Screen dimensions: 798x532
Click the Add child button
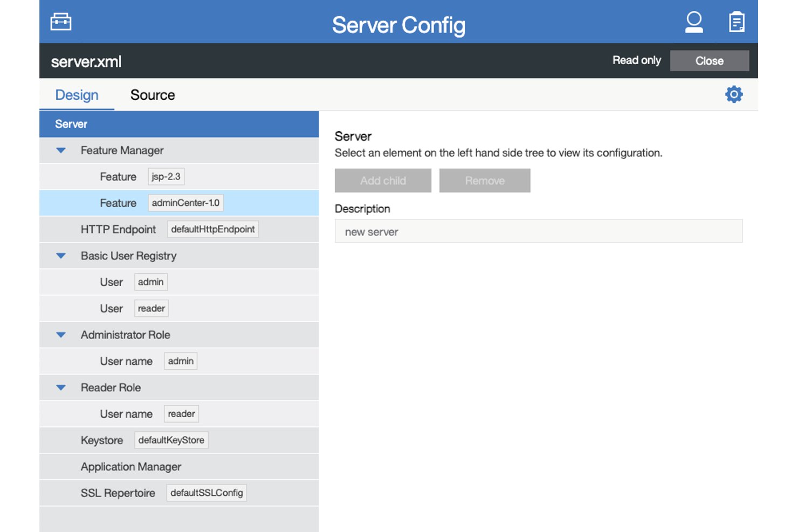[383, 181]
